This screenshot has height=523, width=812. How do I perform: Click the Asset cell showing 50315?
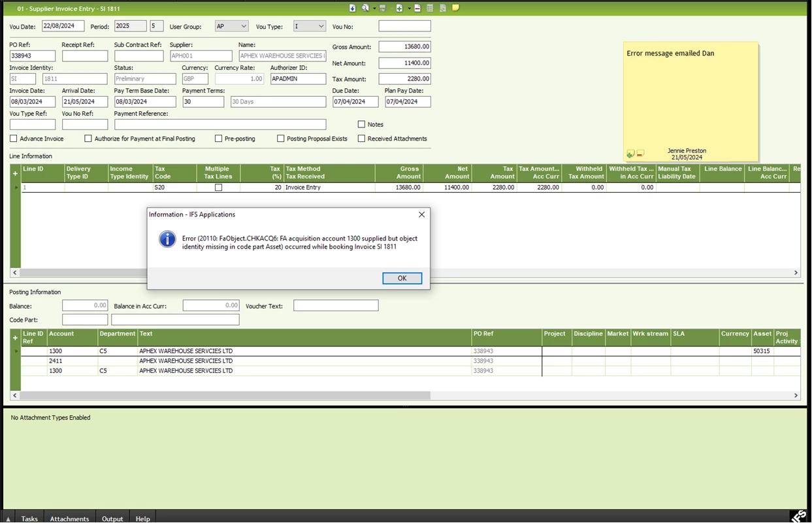(x=762, y=351)
